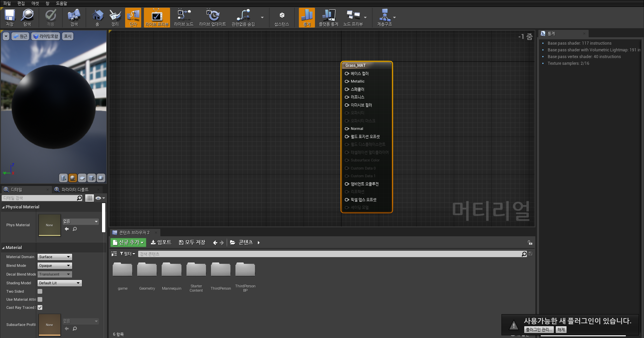Click the Normal input pin
This screenshot has width=644, height=338.
point(347,129)
